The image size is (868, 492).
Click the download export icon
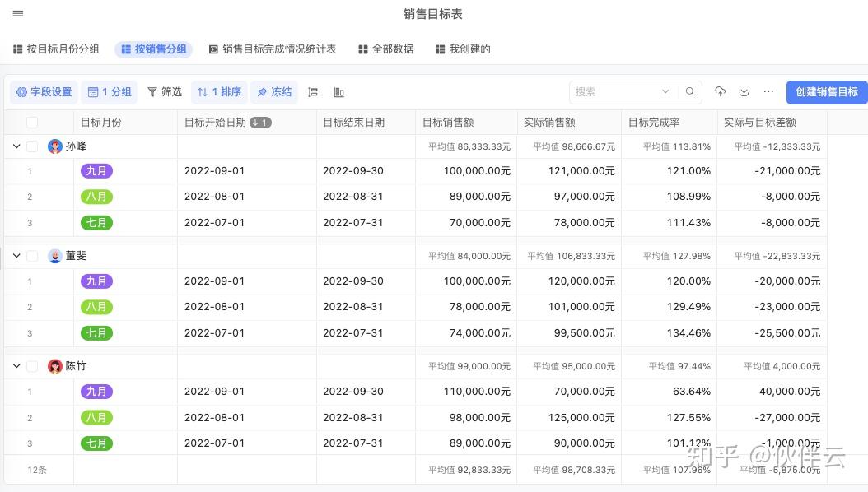pos(744,92)
